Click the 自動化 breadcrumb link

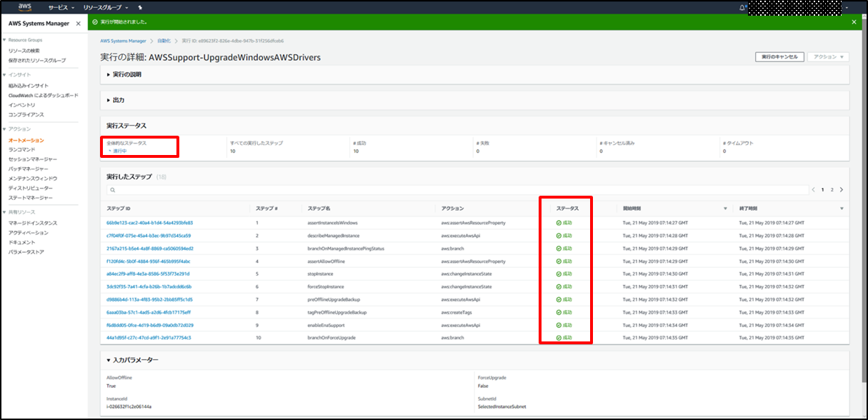pyautogui.click(x=164, y=41)
